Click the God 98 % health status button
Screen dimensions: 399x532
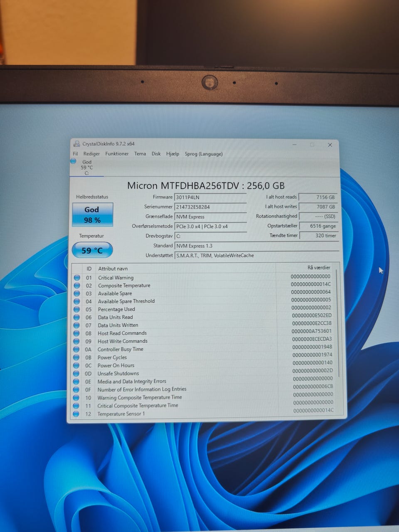(x=92, y=214)
